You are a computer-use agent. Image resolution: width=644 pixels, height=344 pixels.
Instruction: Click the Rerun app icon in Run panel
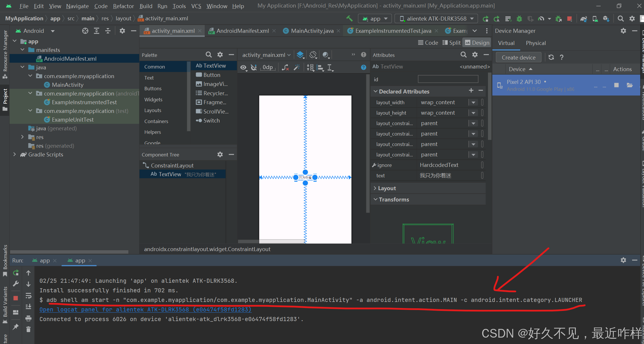tap(16, 273)
